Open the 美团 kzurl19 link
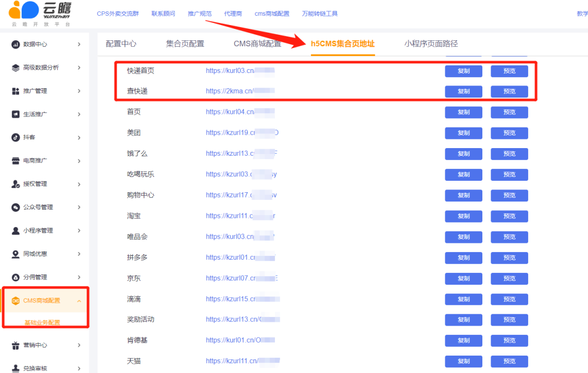The height and width of the screenshot is (373, 588). (242, 133)
